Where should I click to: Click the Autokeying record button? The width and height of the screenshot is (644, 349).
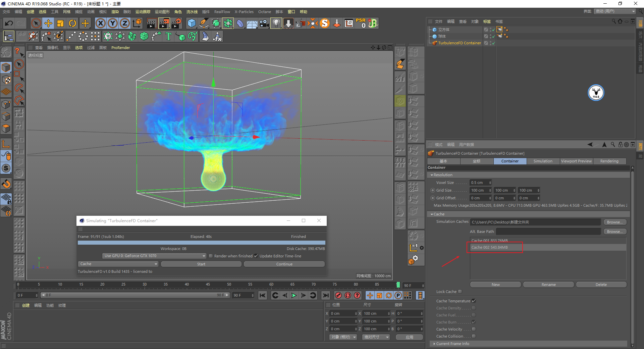[x=348, y=295]
